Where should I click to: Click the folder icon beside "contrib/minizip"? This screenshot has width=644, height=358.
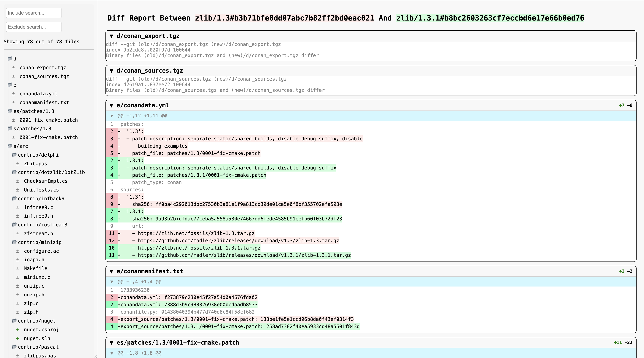click(x=14, y=242)
